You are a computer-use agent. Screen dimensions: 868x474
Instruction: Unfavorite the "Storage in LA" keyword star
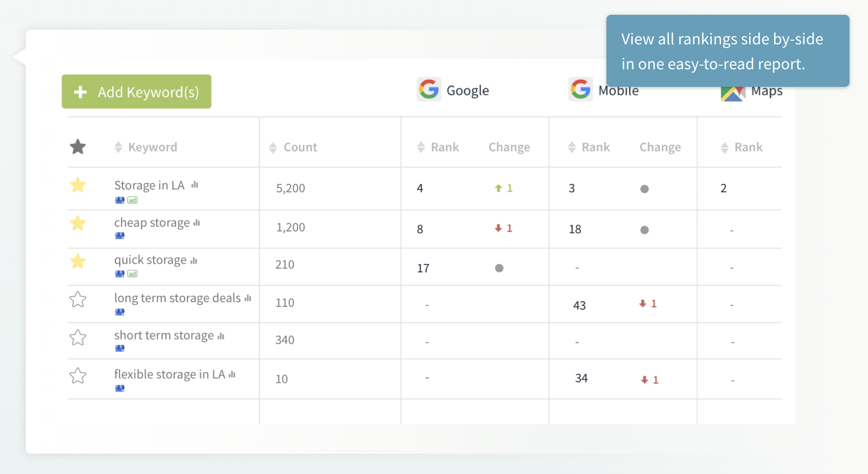tap(78, 185)
